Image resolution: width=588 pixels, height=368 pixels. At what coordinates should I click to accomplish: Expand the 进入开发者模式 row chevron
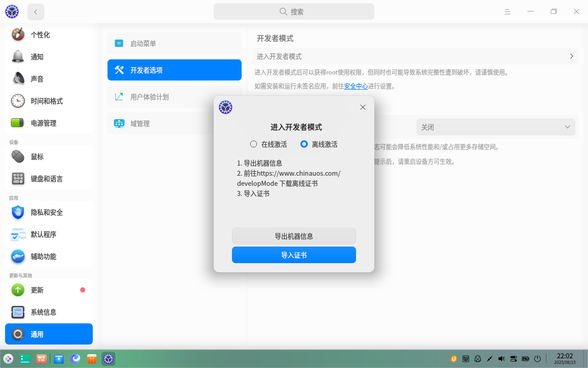pos(571,56)
